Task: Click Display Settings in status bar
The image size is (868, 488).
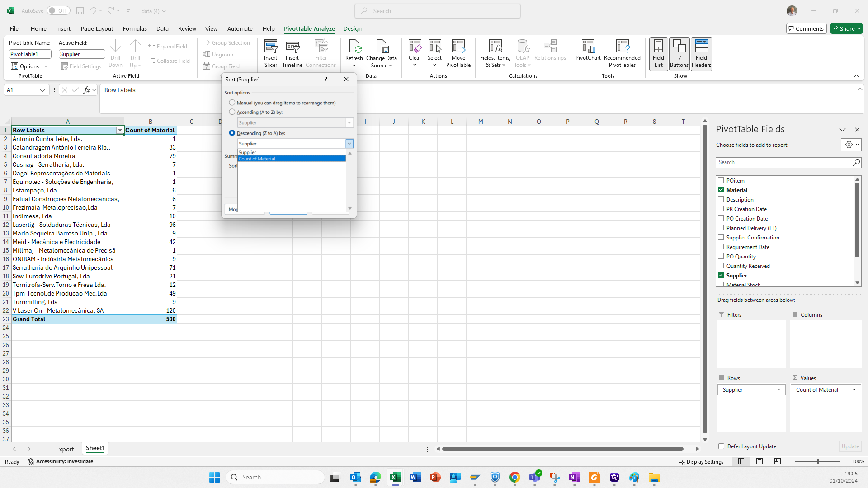Action: 701,461
